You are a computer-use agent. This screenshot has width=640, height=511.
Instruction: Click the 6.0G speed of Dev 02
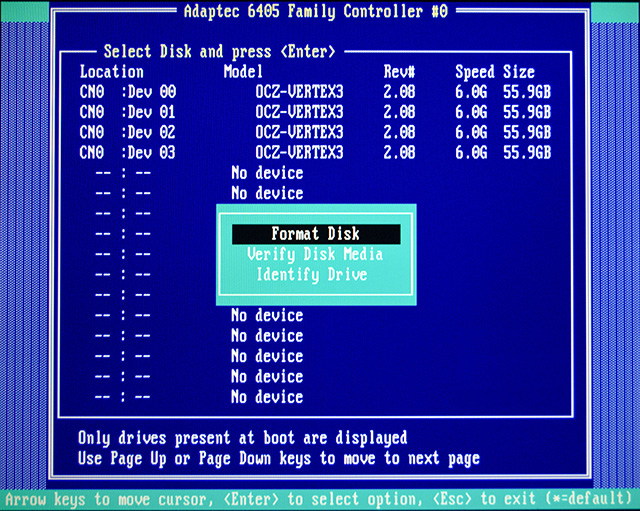(471, 132)
